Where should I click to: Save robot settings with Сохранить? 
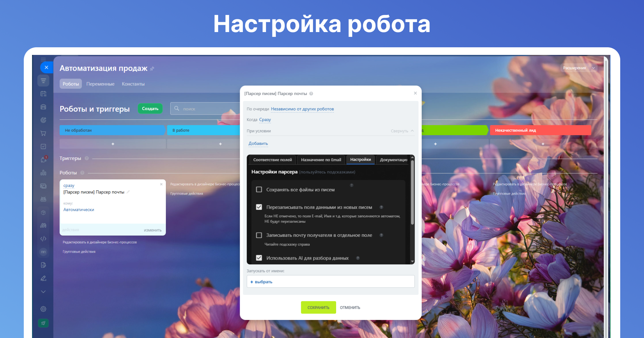[318, 307]
